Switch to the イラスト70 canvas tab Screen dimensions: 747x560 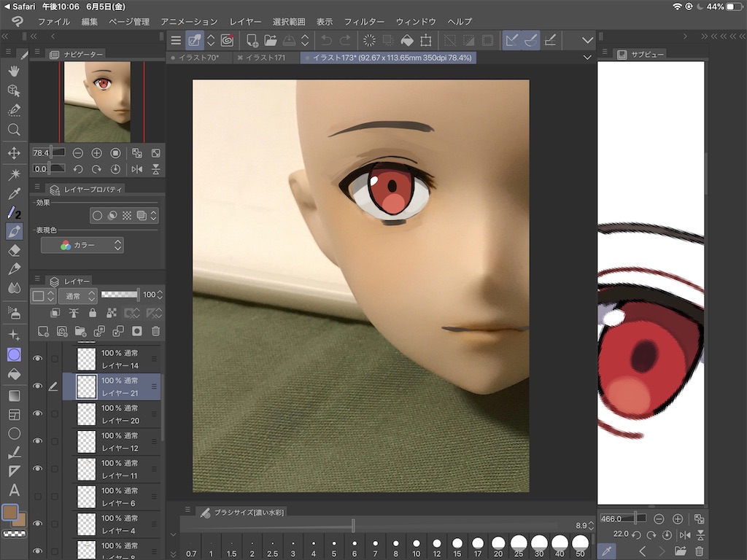(199, 58)
